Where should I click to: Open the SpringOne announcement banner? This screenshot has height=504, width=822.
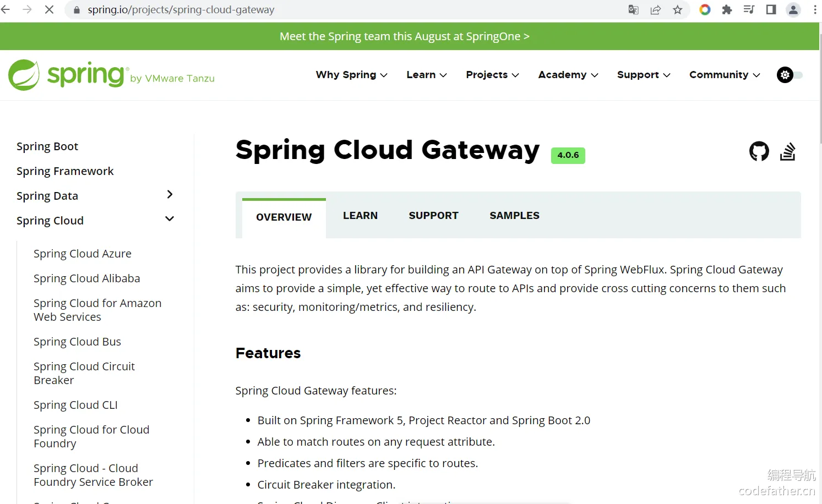pyautogui.click(x=405, y=36)
